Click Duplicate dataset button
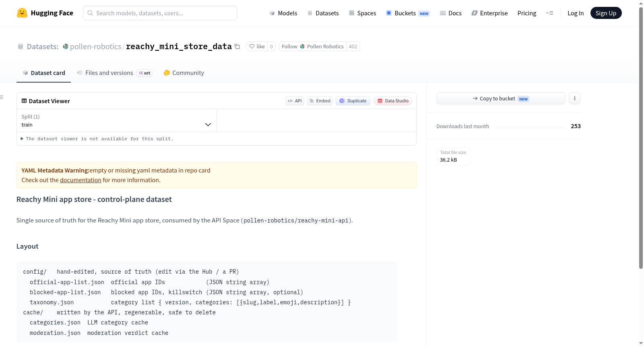The width and height of the screenshot is (644, 347). (353, 101)
